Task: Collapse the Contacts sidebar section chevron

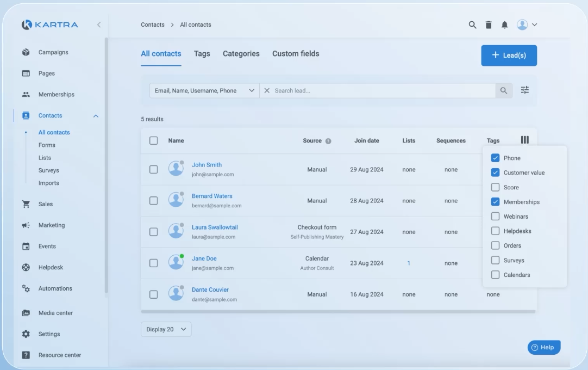Action: click(96, 116)
